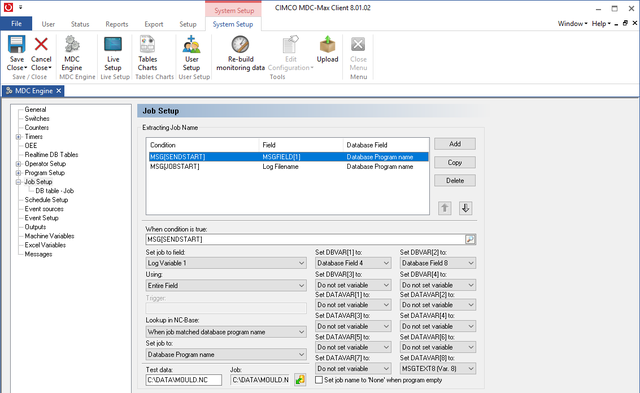Select 'DB table - Job' tree item
The width and height of the screenshot is (640, 393).
[x=54, y=191]
